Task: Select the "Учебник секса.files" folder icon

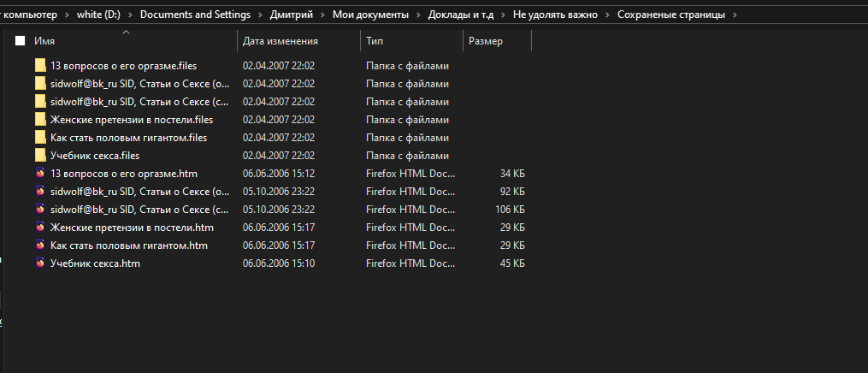Action: [40, 156]
